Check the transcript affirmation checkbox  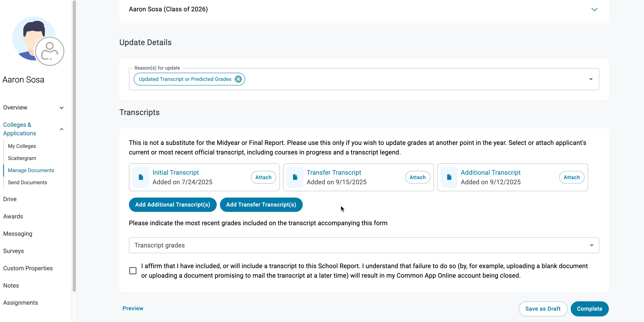pos(133,271)
